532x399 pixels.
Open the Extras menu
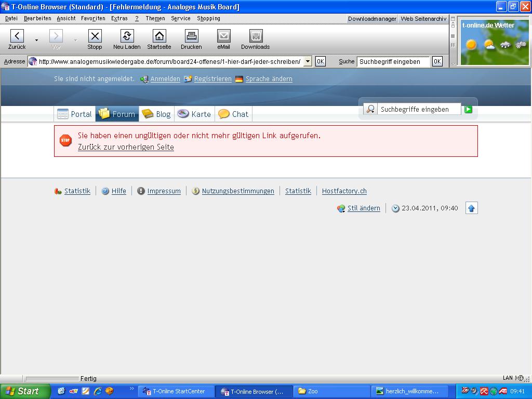[119, 18]
